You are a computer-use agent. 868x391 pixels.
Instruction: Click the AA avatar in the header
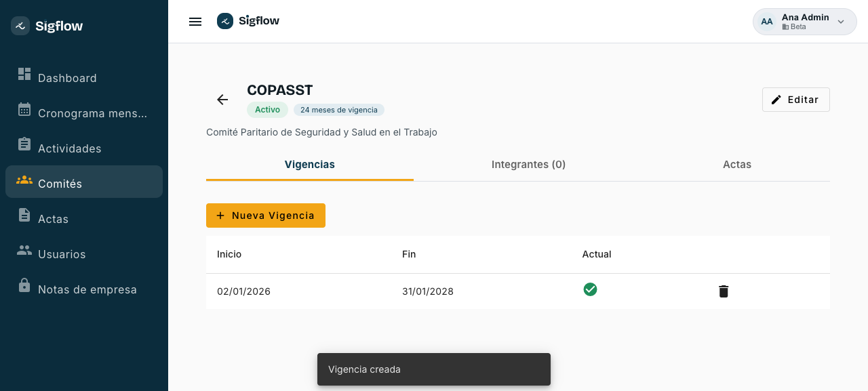pos(766,22)
